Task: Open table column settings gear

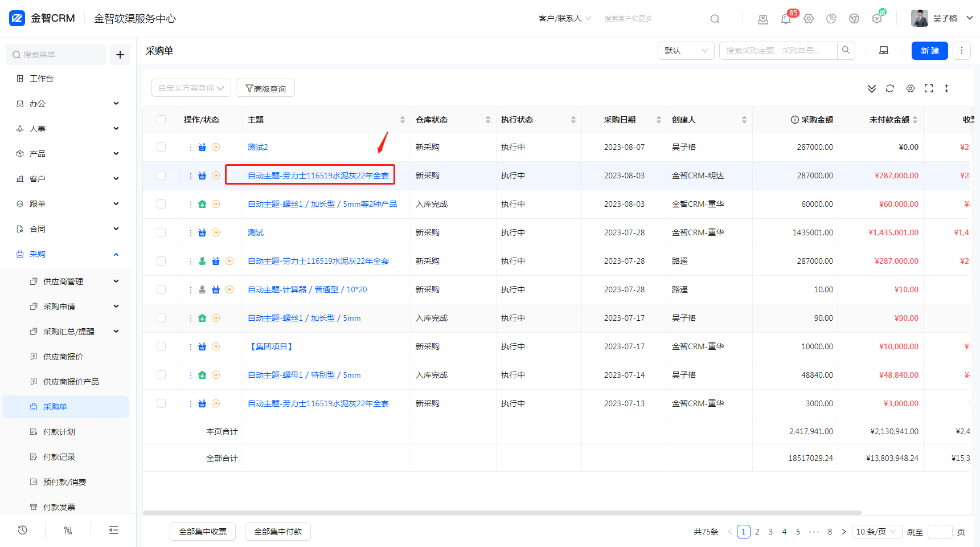Action: 911,88
